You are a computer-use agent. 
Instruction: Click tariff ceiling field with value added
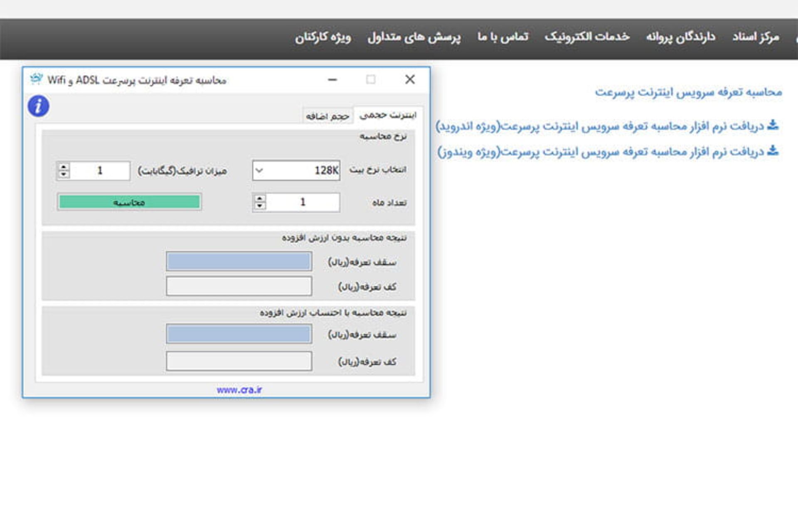click(239, 334)
